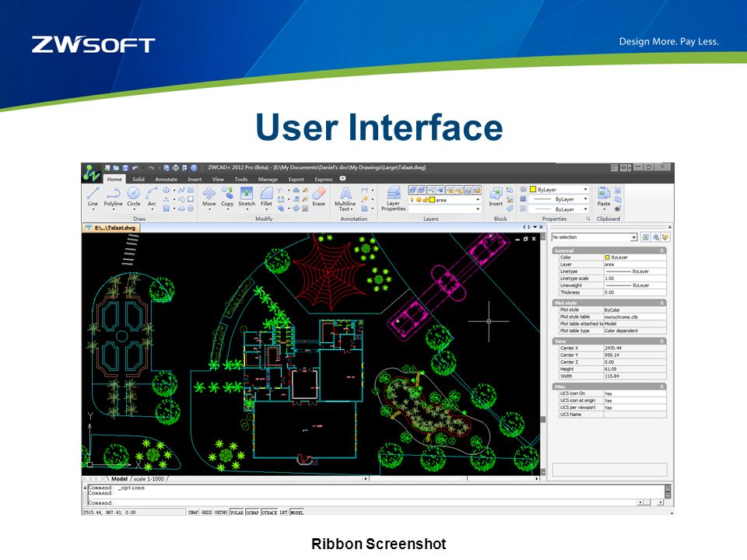The image size is (747, 560).
Task: Switch to the Solid ribbon tab
Action: tap(139, 180)
